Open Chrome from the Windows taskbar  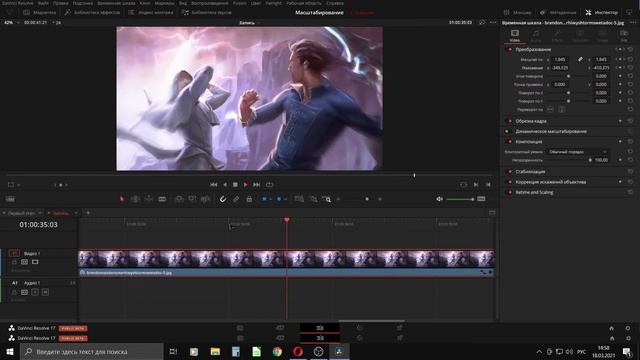pyautogui.click(x=277, y=352)
